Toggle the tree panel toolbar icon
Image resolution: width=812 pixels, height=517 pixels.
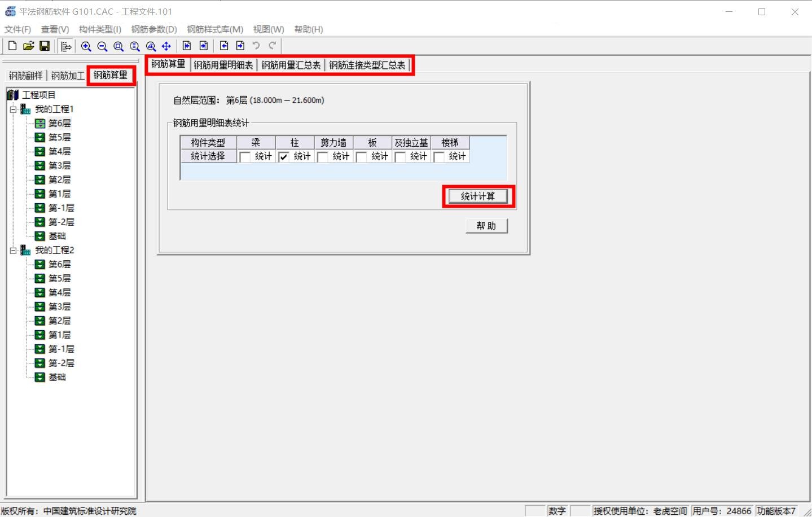pyautogui.click(x=66, y=46)
